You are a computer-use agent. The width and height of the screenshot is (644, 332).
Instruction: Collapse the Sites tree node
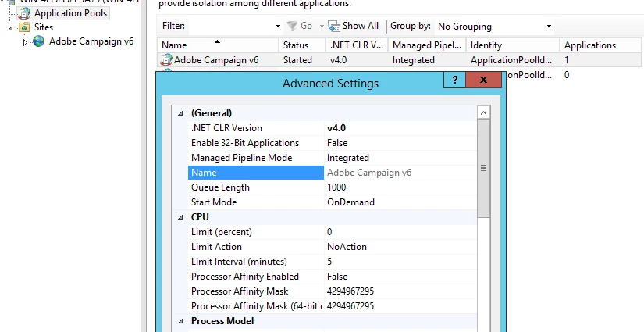10,28
